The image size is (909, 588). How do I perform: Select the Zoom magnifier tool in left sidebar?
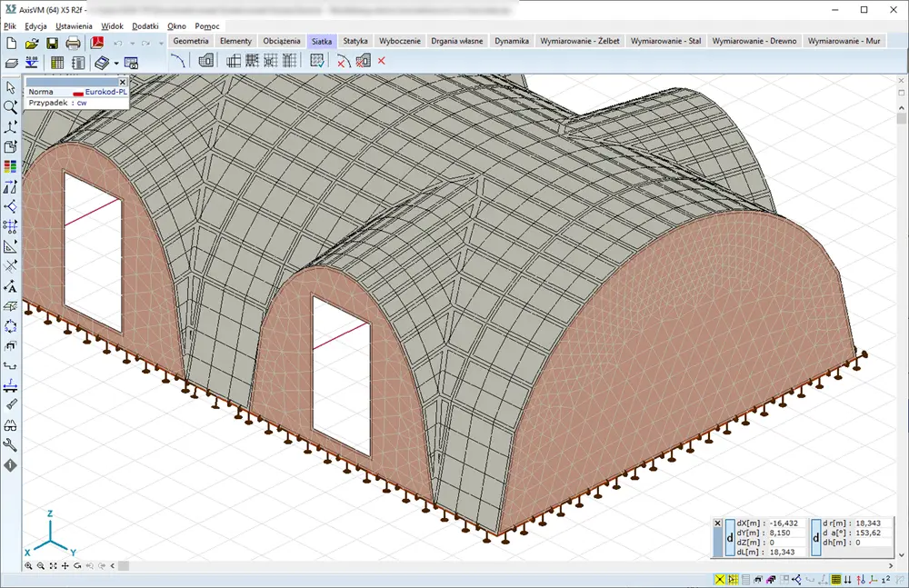pos(11,106)
